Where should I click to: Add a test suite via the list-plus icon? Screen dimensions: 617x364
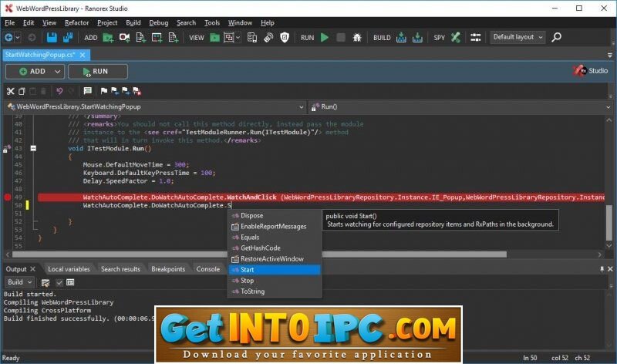tap(173, 38)
